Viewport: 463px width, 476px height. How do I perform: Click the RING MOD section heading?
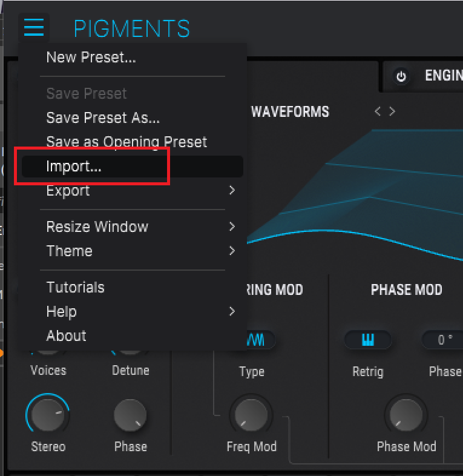275,290
